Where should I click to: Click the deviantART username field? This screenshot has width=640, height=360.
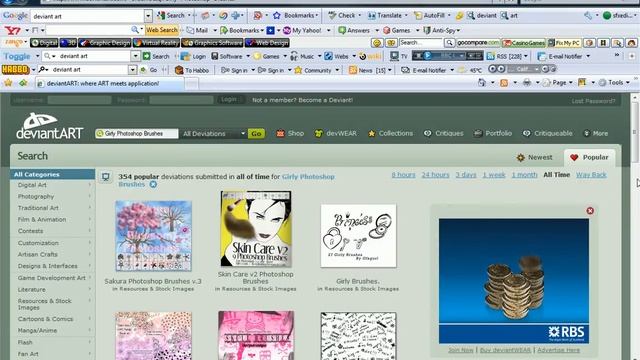79,100
